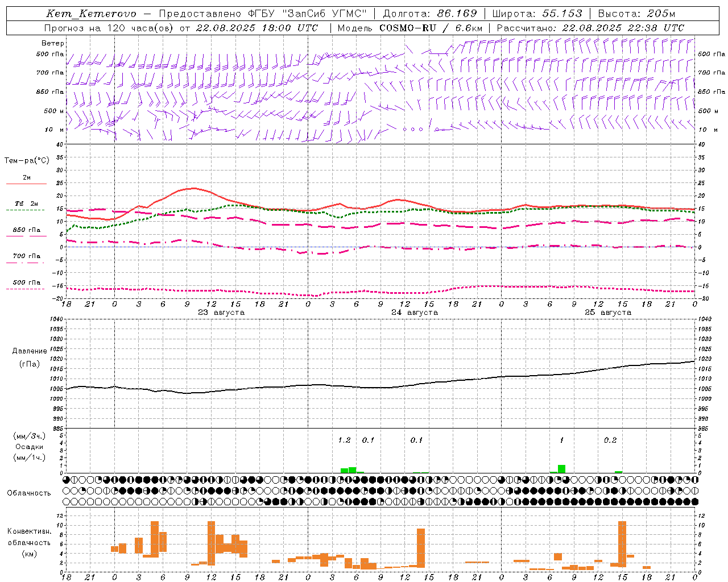Click the '(мм/1ч.)' precipitation unit label
Screen dimensions: 728x582
click(30, 458)
